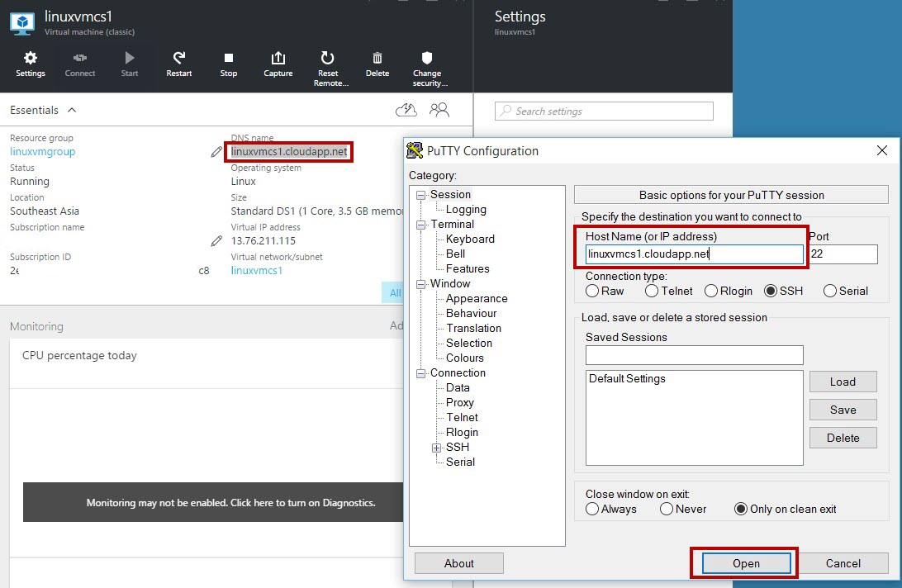The height and width of the screenshot is (588, 902).
Task: Select Selection in category tree
Action: tap(469, 343)
